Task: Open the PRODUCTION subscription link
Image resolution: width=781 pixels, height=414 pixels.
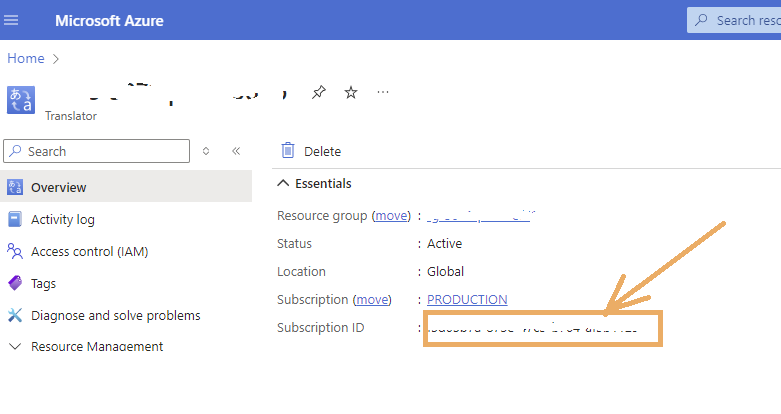Action: tap(467, 299)
